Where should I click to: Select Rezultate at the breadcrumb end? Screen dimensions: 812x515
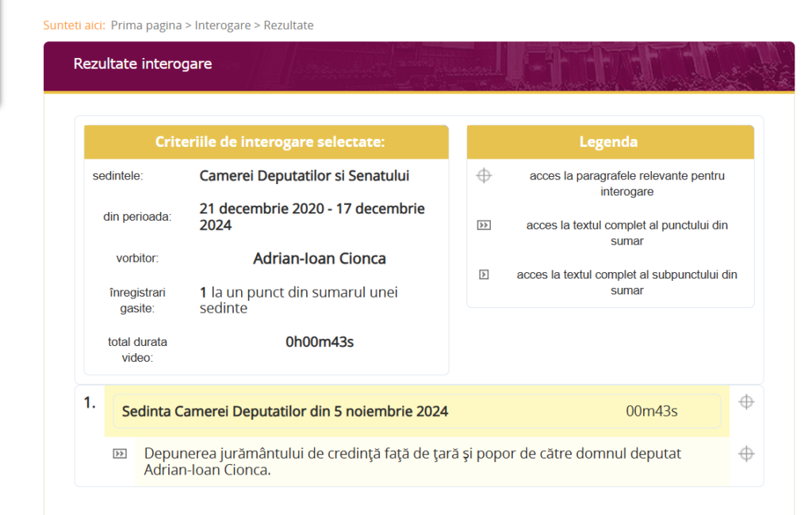289,25
